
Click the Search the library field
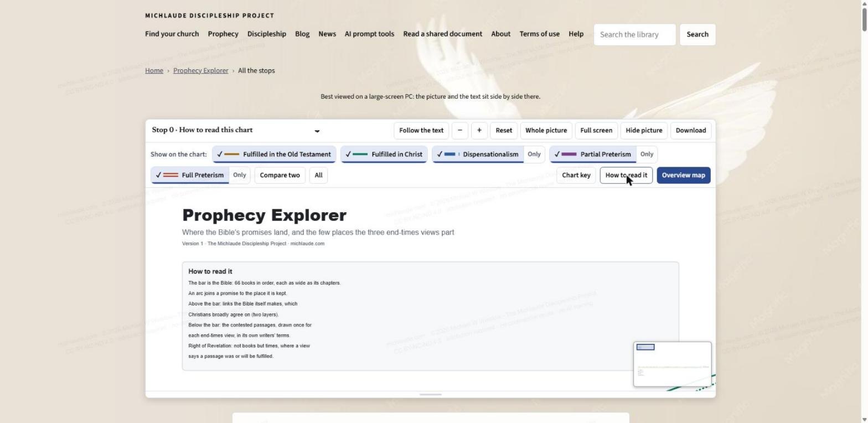(x=635, y=34)
